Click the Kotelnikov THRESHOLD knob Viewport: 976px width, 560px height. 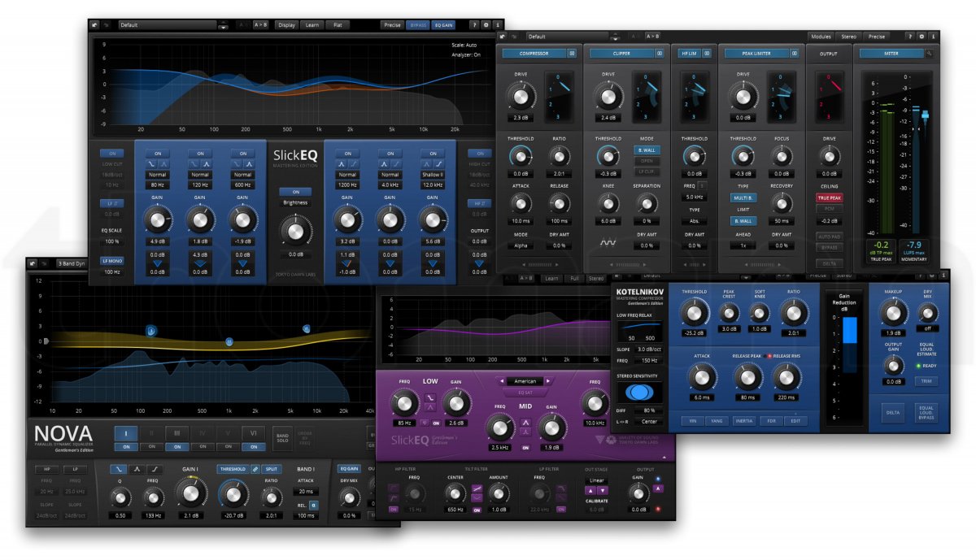click(x=694, y=311)
